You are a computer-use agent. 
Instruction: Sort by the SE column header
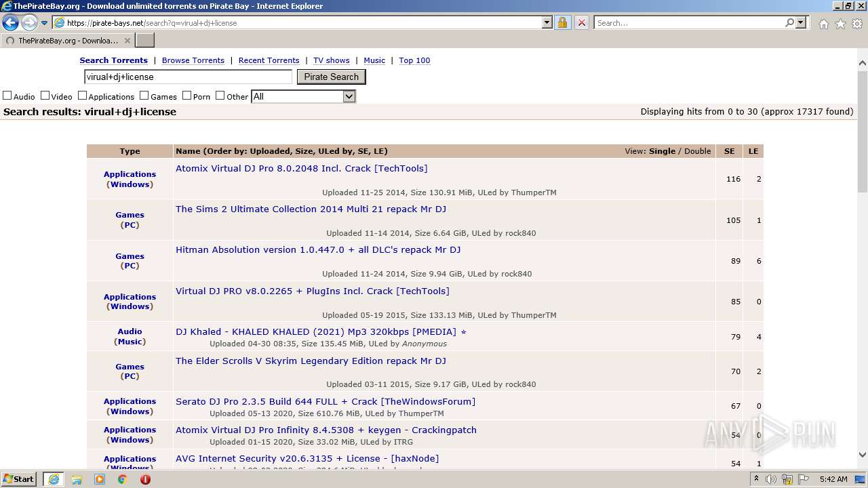[729, 151]
